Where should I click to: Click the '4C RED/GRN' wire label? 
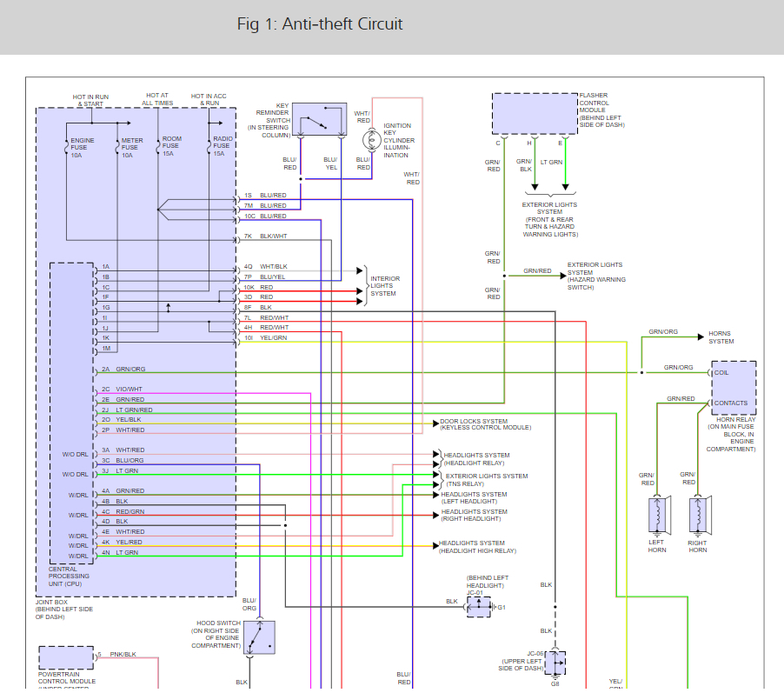[x=123, y=511]
